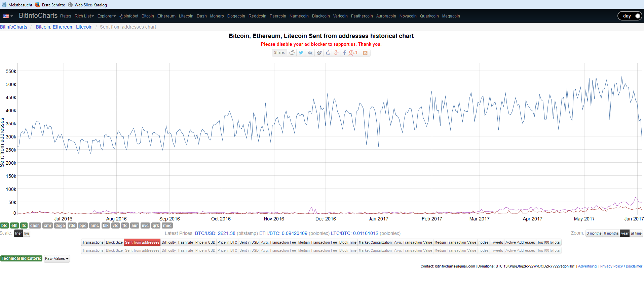The image size is (644, 288).
Task: Zoom the chart to 3 months
Action: pos(594,233)
